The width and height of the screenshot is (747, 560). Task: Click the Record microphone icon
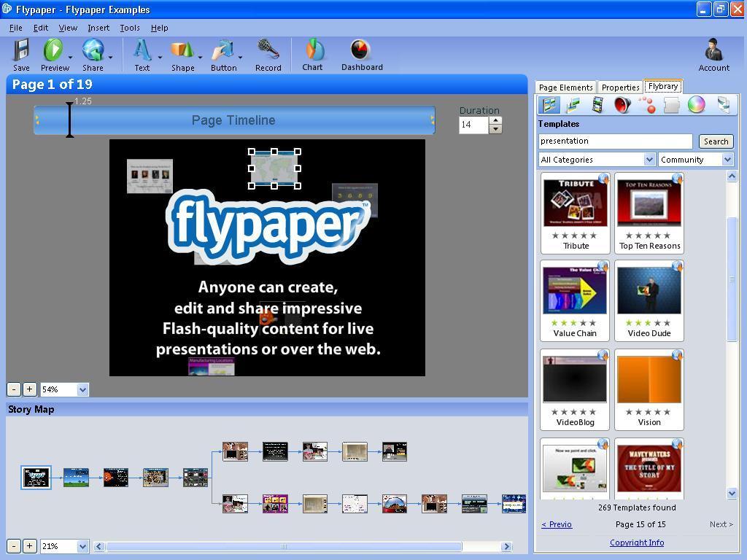(x=268, y=50)
